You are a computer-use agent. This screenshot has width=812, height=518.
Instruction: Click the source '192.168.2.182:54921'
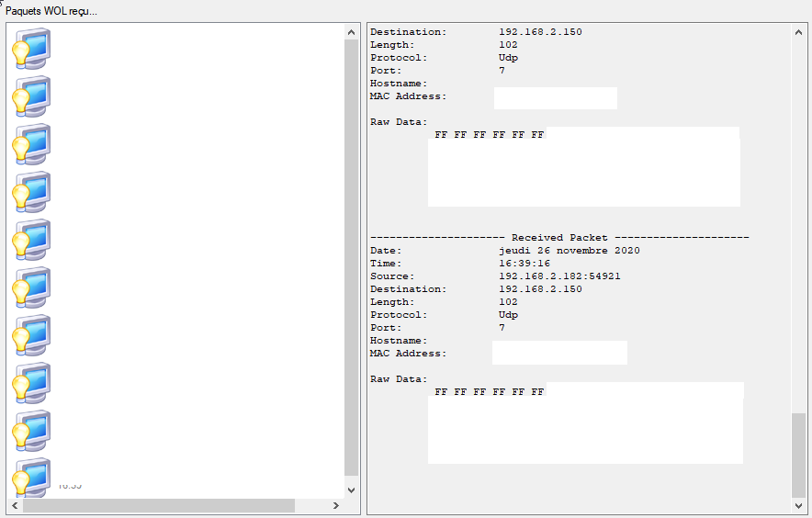point(559,276)
